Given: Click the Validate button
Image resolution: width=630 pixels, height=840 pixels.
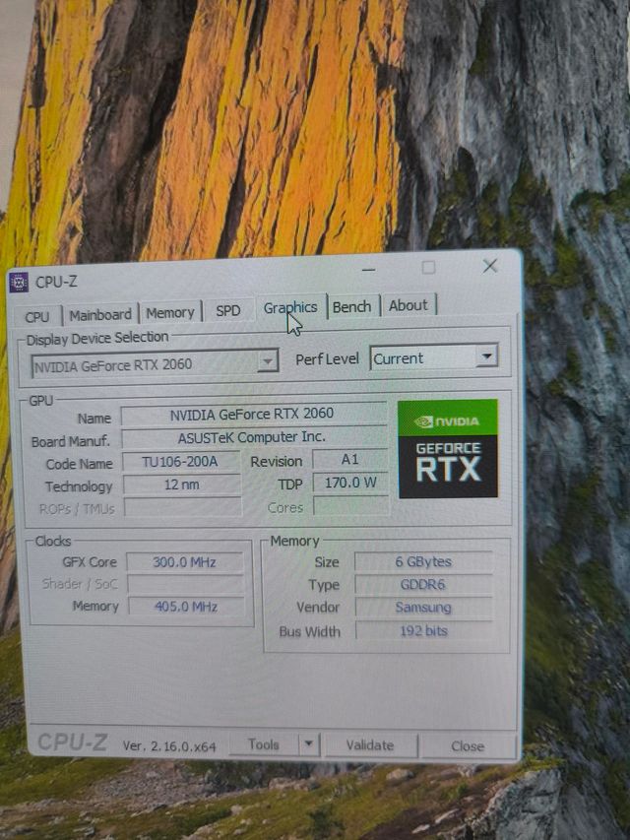Looking at the screenshot, I should pyautogui.click(x=370, y=745).
